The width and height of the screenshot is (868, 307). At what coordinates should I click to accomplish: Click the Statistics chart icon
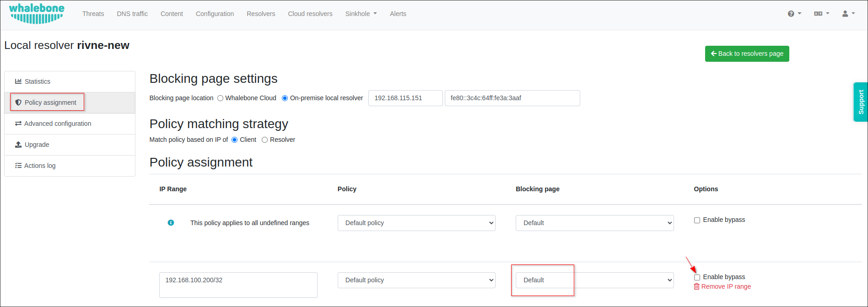coord(18,81)
